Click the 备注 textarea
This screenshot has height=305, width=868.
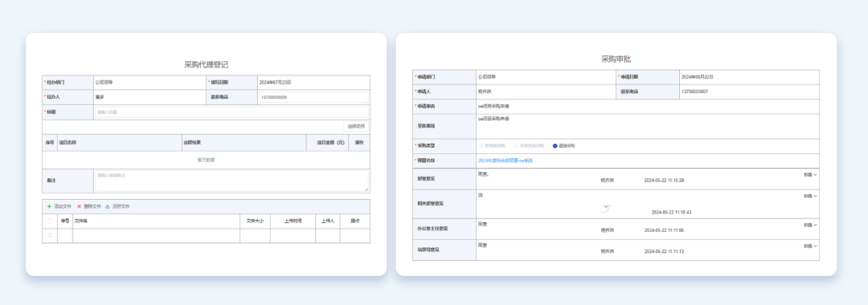(x=231, y=181)
